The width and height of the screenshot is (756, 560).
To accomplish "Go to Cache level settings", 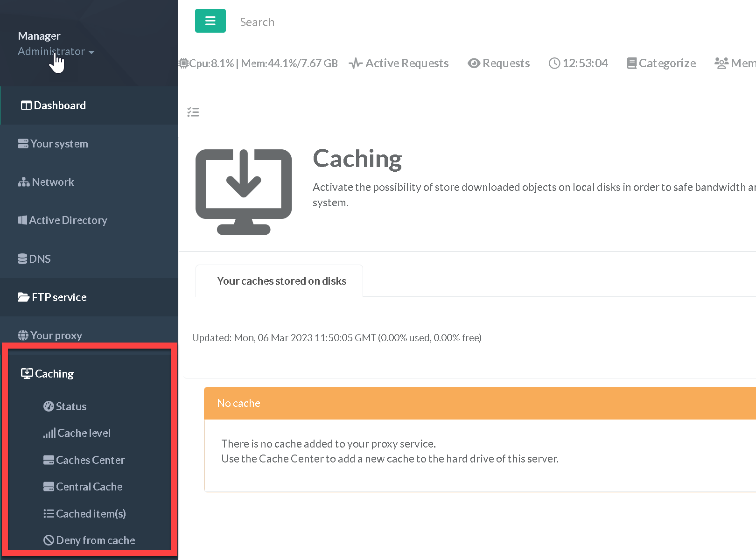I will (x=84, y=433).
